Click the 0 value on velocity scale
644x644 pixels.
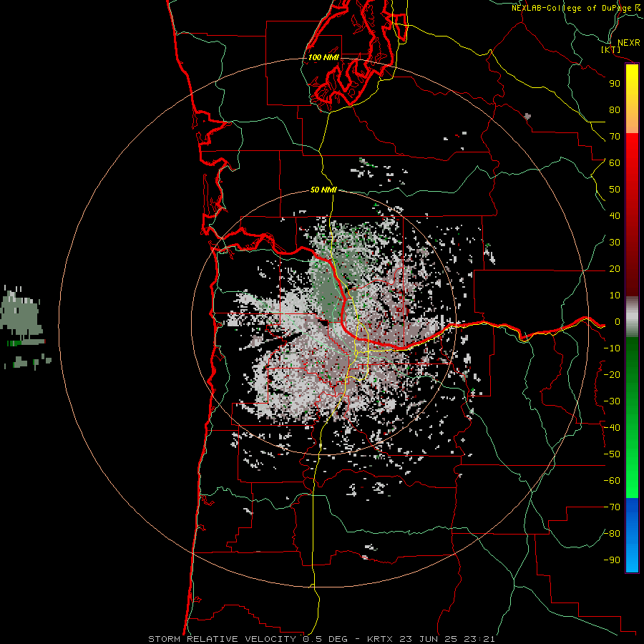click(617, 321)
